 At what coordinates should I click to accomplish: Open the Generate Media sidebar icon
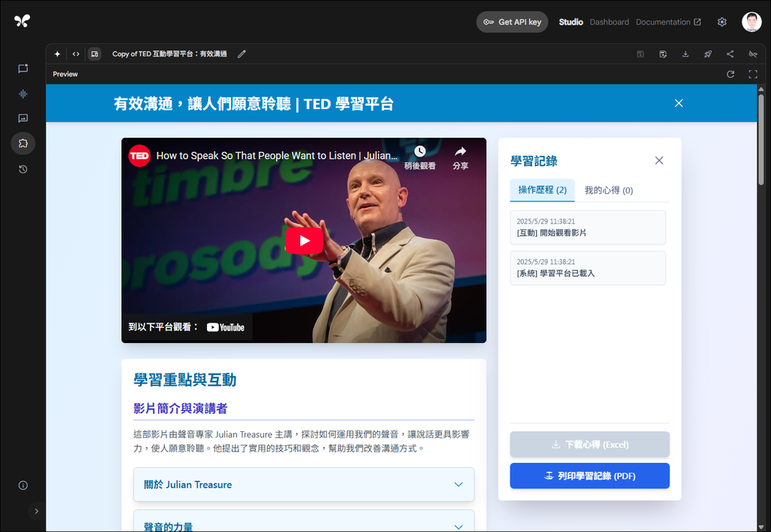23,118
